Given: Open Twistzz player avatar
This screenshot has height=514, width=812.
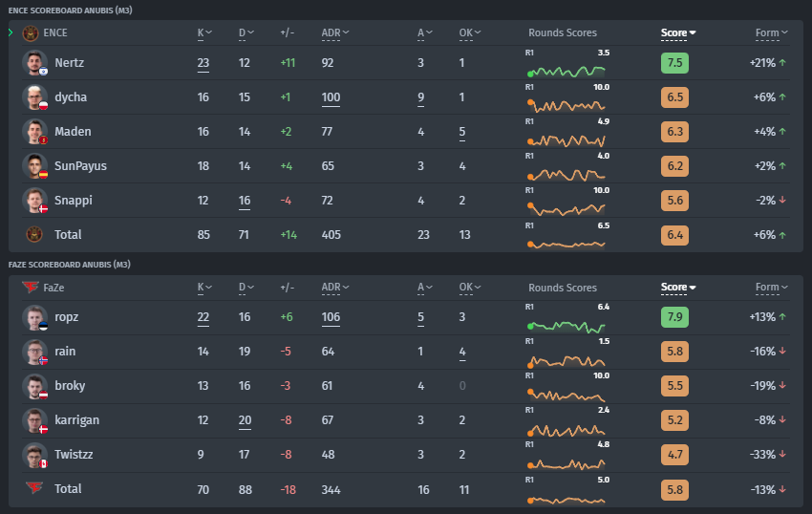Looking at the screenshot, I should 35,455.
